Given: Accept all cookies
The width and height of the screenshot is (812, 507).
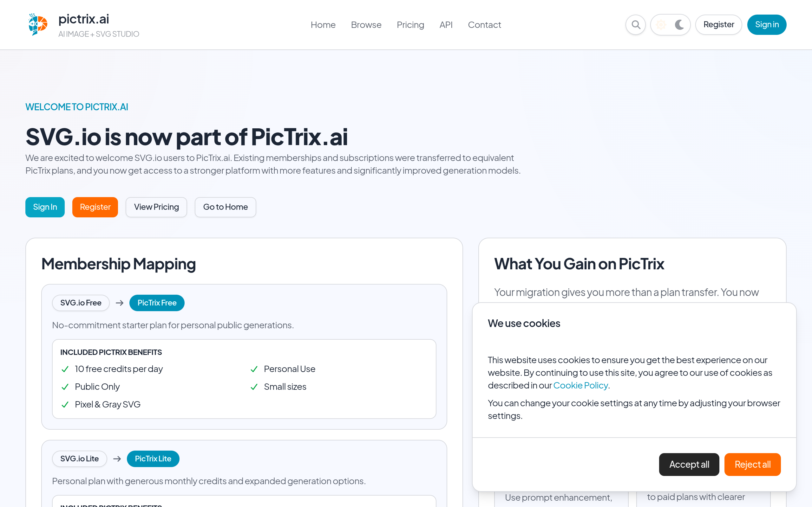Looking at the screenshot, I should tap(689, 464).
